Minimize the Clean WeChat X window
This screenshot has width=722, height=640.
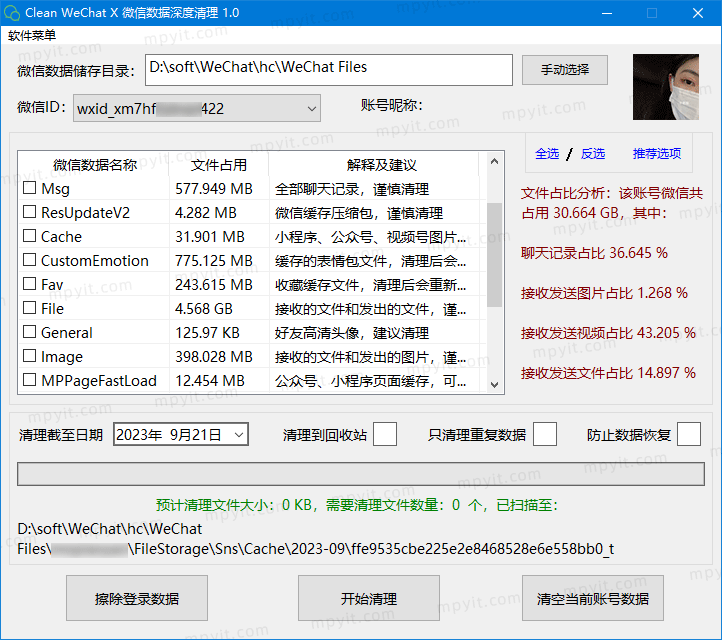607,13
